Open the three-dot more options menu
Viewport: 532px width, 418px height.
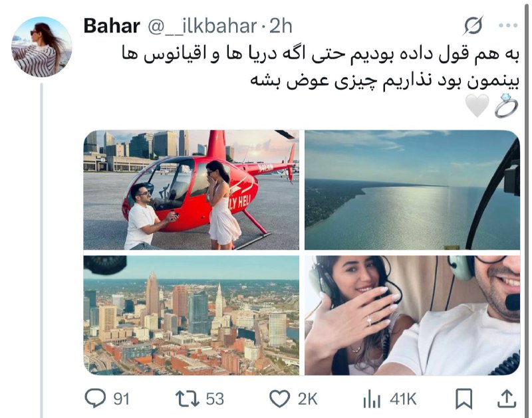(x=508, y=25)
